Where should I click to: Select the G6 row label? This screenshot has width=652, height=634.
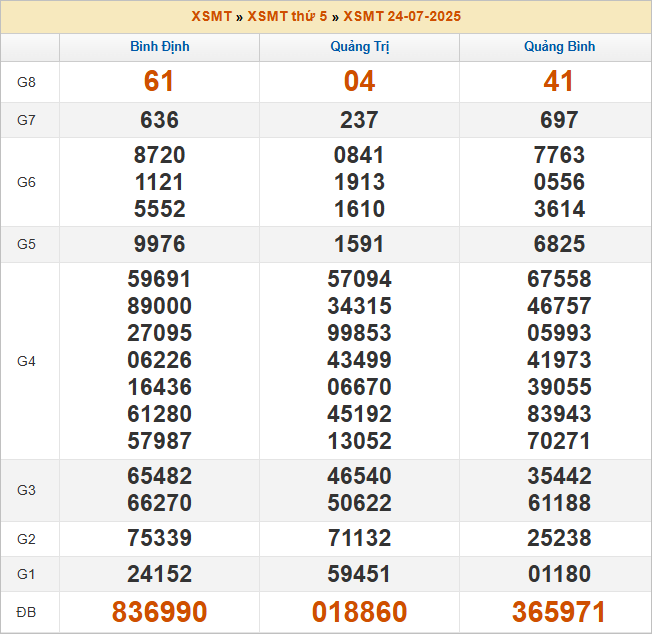coord(26,182)
